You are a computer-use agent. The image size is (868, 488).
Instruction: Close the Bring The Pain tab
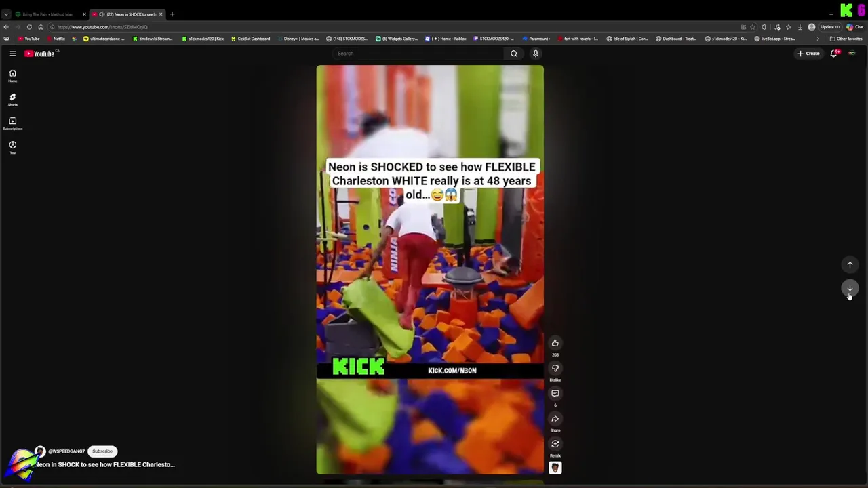[84, 14]
